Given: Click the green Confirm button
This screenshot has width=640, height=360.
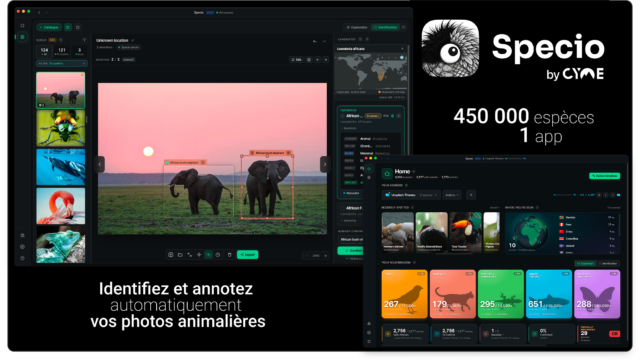Looking at the screenshot, I should (350, 250).
